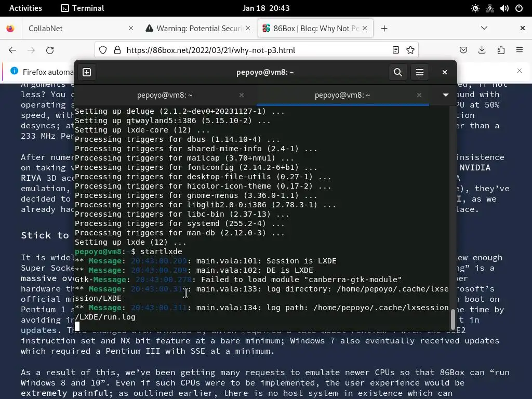Viewport: 532px width, 399px height.
Task: Open the Activities overview
Action: (x=25, y=8)
